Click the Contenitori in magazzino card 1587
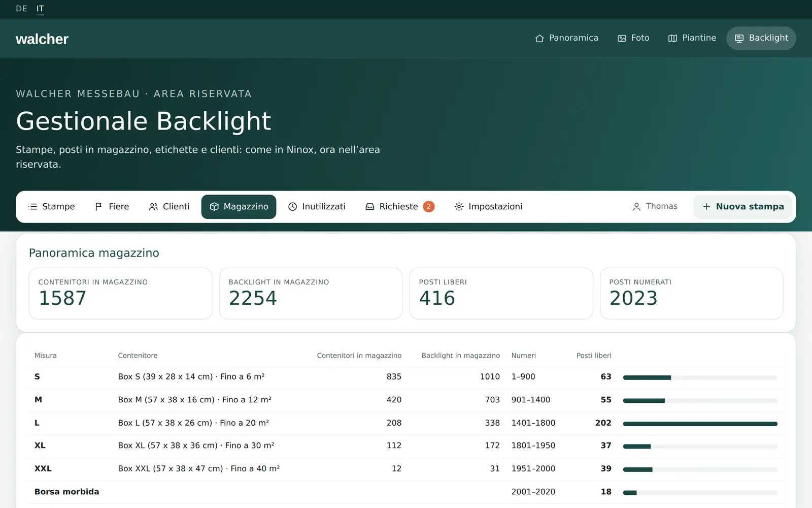 click(121, 294)
